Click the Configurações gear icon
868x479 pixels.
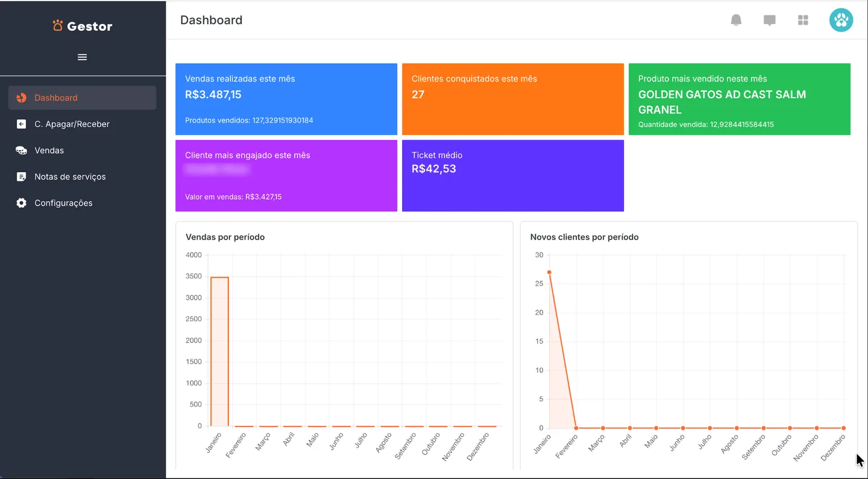coord(21,203)
